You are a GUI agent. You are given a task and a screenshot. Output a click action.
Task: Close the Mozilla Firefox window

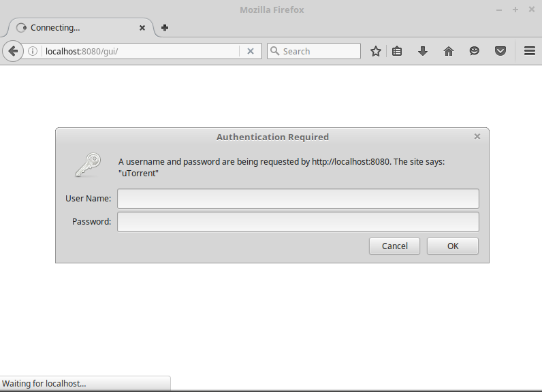pyautogui.click(x=532, y=10)
